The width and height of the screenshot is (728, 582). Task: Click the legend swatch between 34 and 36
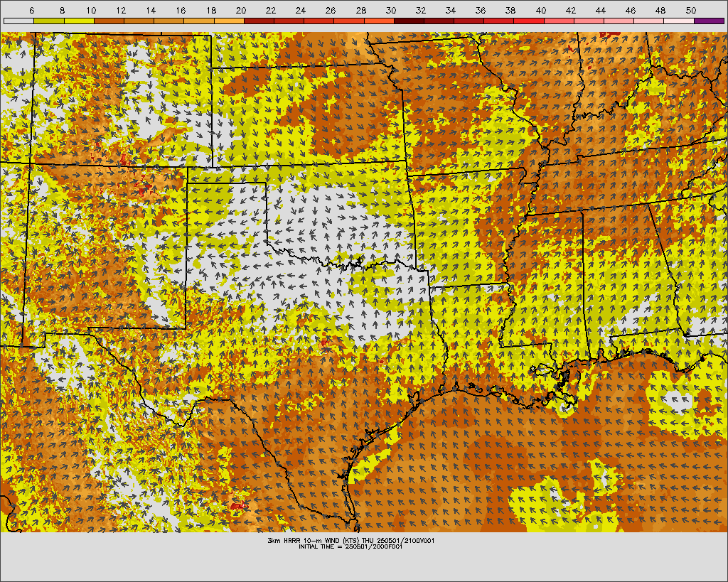[x=469, y=21]
